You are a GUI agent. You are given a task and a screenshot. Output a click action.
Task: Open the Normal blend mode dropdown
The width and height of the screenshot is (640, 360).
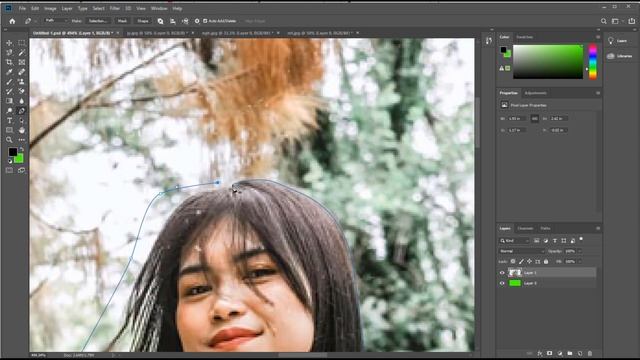point(522,251)
